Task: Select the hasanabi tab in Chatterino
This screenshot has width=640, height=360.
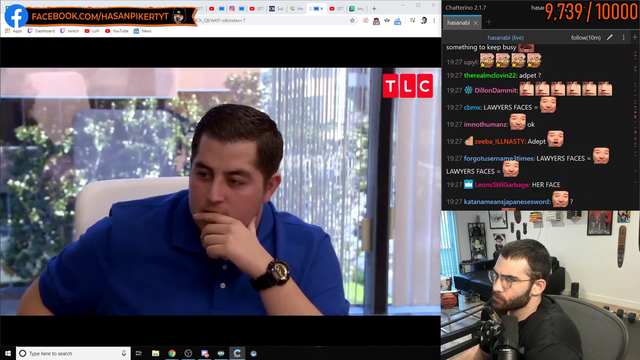Action: point(458,23)
